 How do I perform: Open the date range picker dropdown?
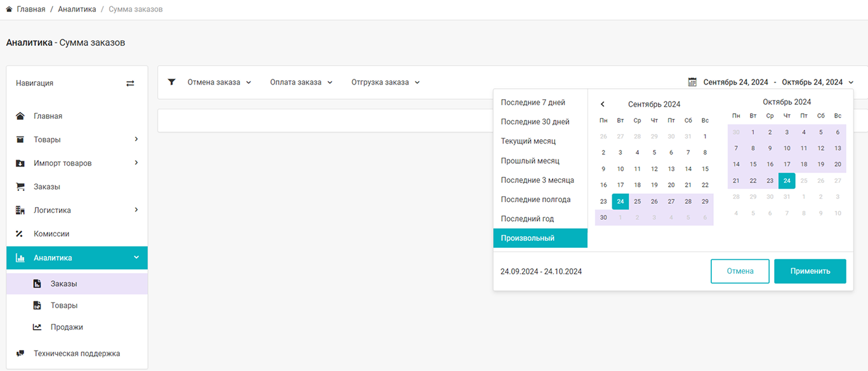(x=772, y=82)
